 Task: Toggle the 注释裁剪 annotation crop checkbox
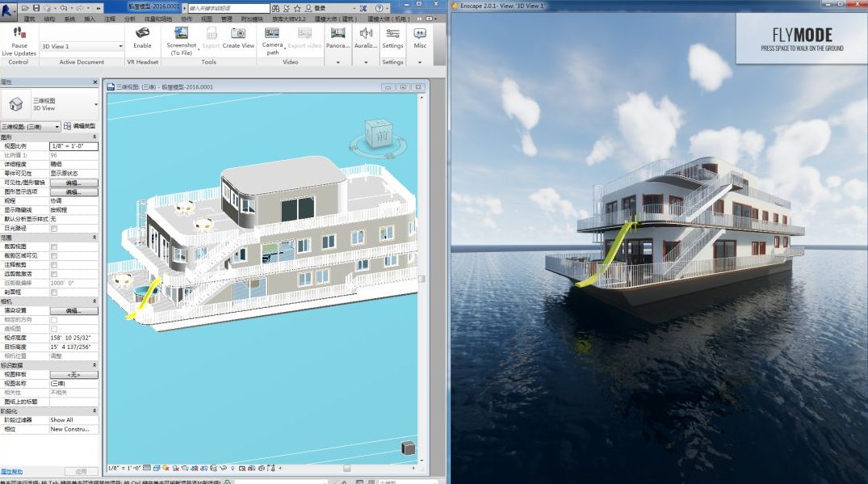coord(54,265)
